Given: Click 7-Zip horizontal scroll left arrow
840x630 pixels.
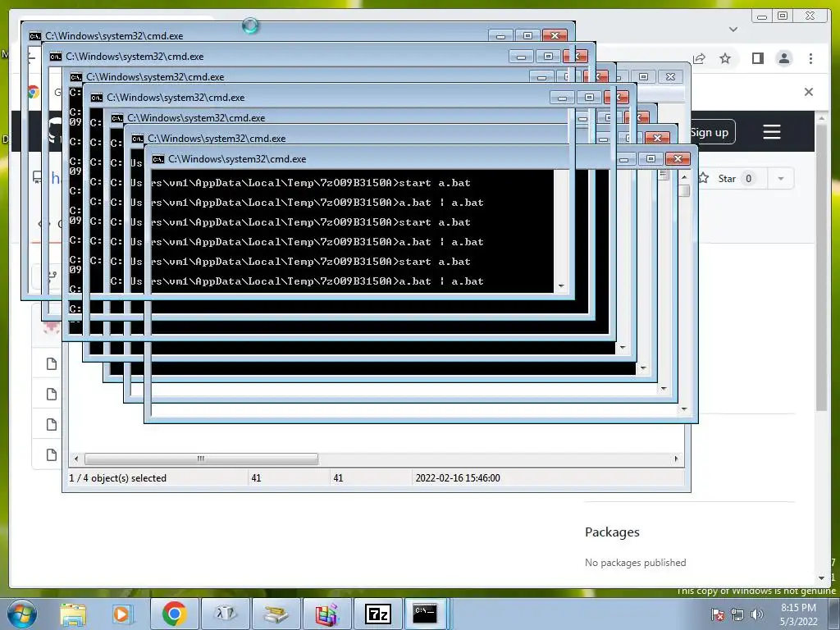Looking at the screenshot, I should pyautogui.click(x=76, y=459).
